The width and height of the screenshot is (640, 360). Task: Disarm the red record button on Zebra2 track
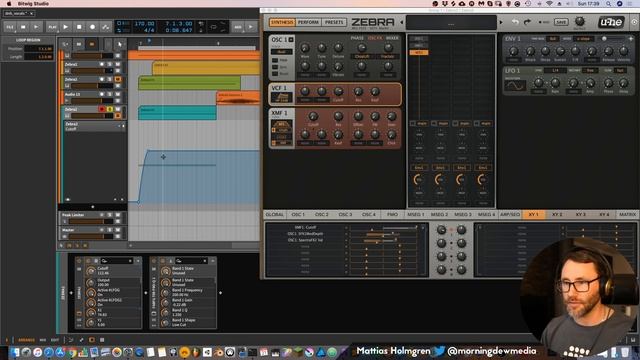(x=102, y=109)
